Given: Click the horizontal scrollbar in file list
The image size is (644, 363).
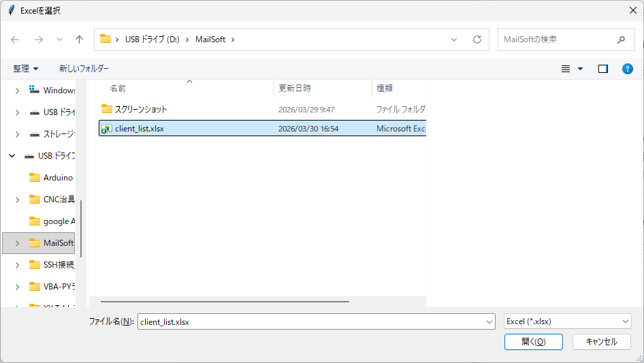Looking at the screenshot, I should pyautogui.click(x=225, y=301).
